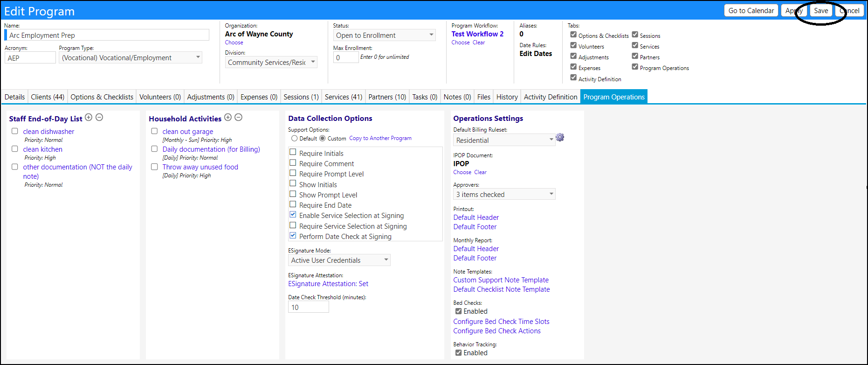
Task: Click Copy to Another Program link
Action: [x=380, y=138]
